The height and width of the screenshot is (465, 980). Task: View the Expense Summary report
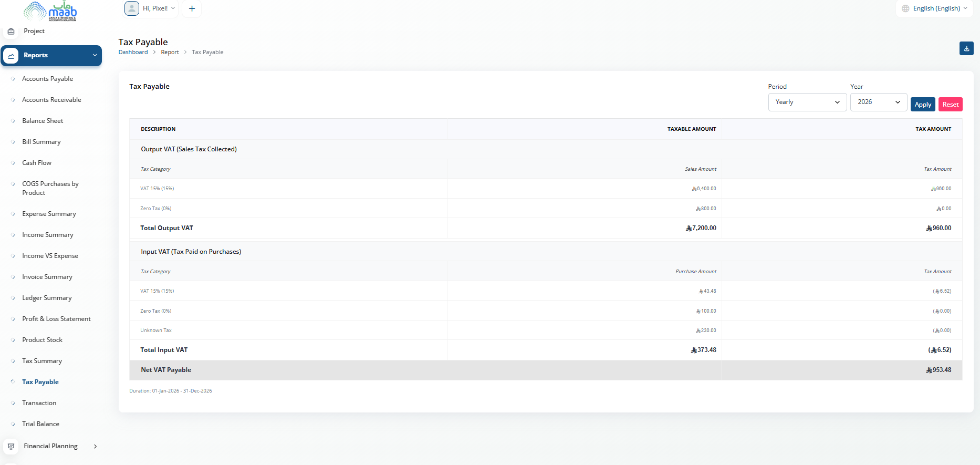pos(49,214)
